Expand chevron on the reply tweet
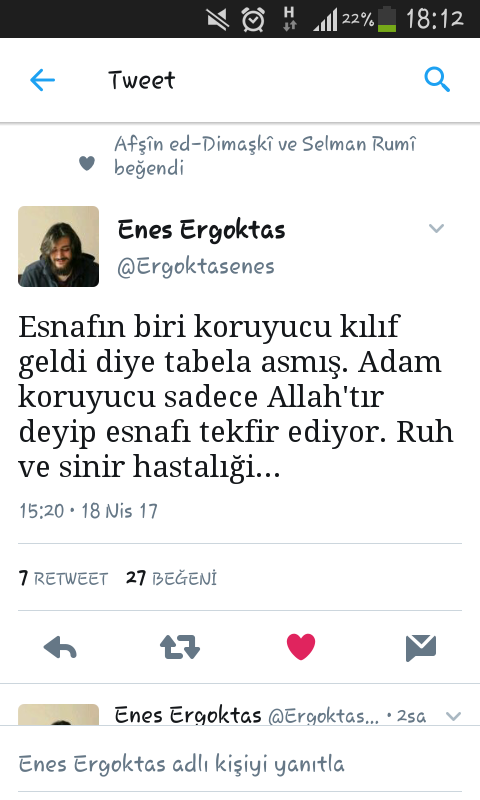The image size is (480, 800). [453, 716]
